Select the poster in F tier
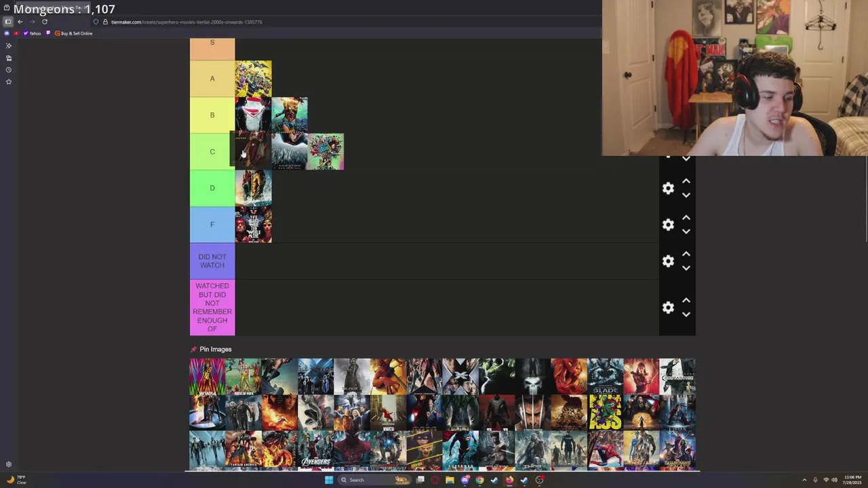This screenshot has height=488, width=868. click(x=254, y=225)
